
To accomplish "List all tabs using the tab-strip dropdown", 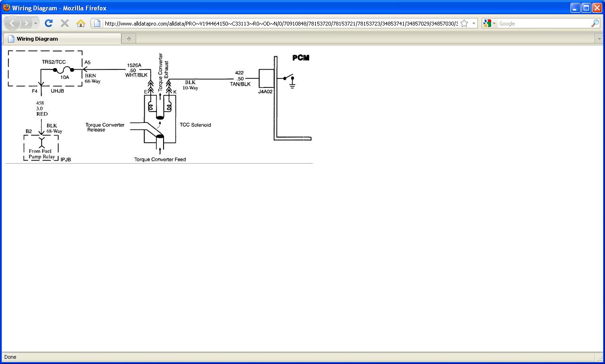I will click(x=599, y=39).
